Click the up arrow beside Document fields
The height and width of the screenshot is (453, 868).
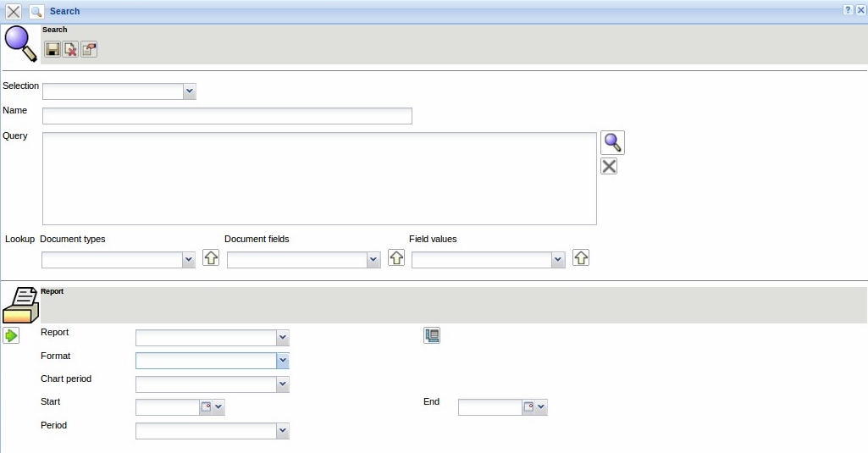coord(395,258)
